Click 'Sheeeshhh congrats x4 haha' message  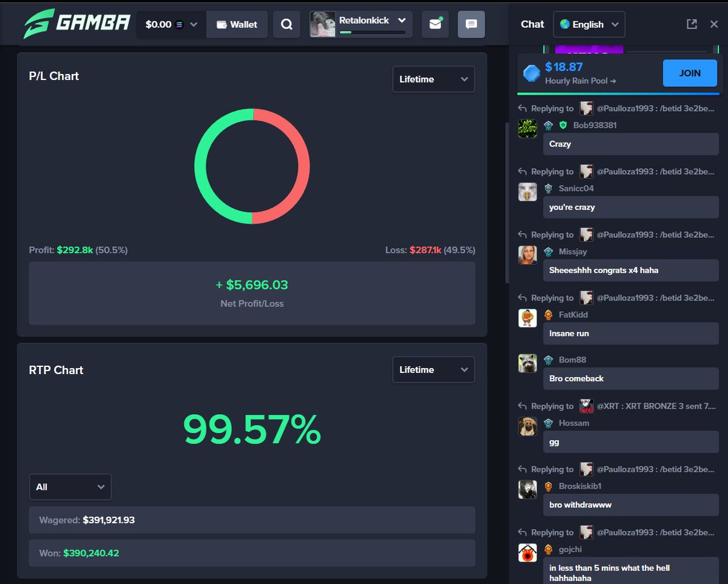(x=631, y=270)
